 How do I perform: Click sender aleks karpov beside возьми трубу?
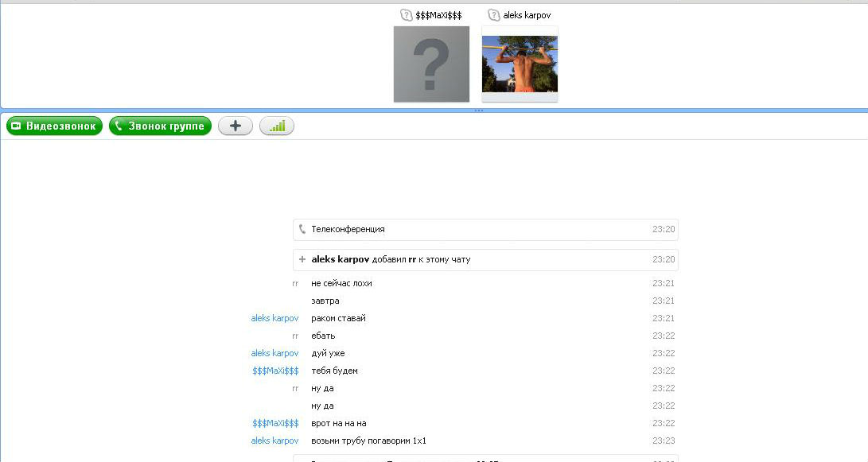[274, 441]
